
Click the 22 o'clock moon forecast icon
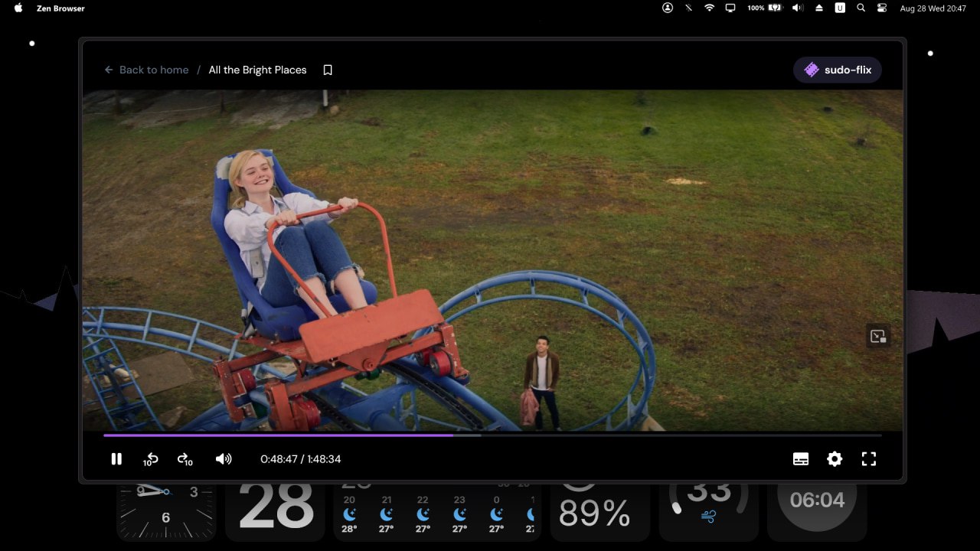423,514
